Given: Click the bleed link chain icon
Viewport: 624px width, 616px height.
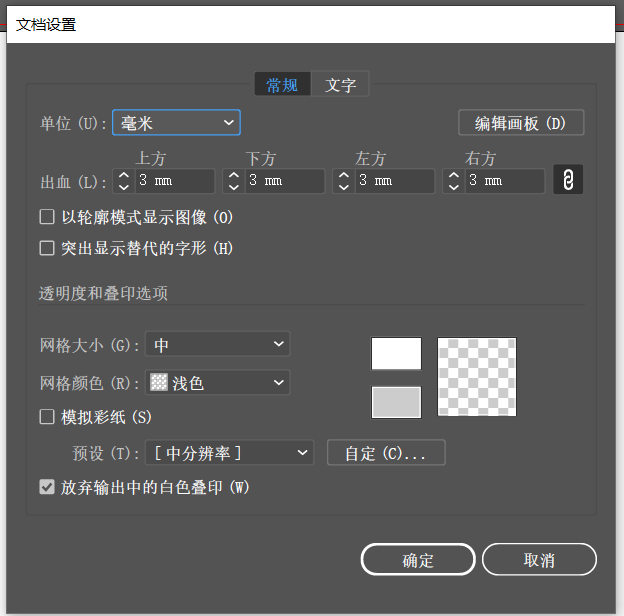Looking at the screenshot, I should pos(567,181).
